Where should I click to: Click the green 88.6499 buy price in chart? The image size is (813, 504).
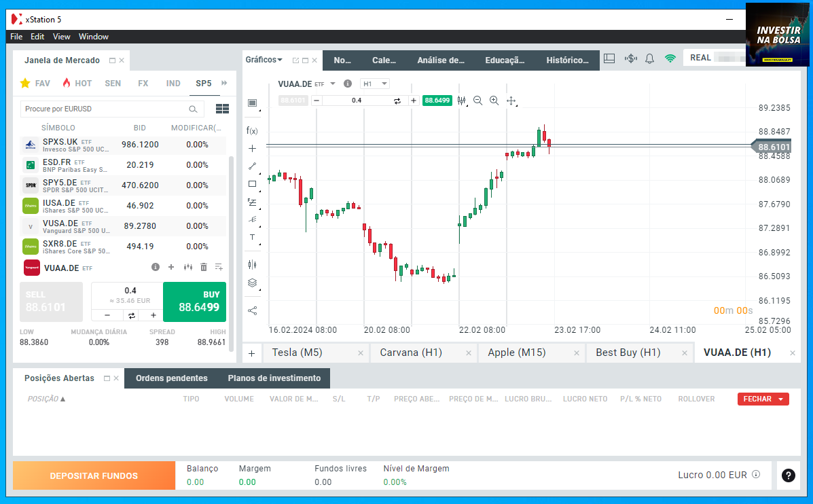[x=437, y=101]
